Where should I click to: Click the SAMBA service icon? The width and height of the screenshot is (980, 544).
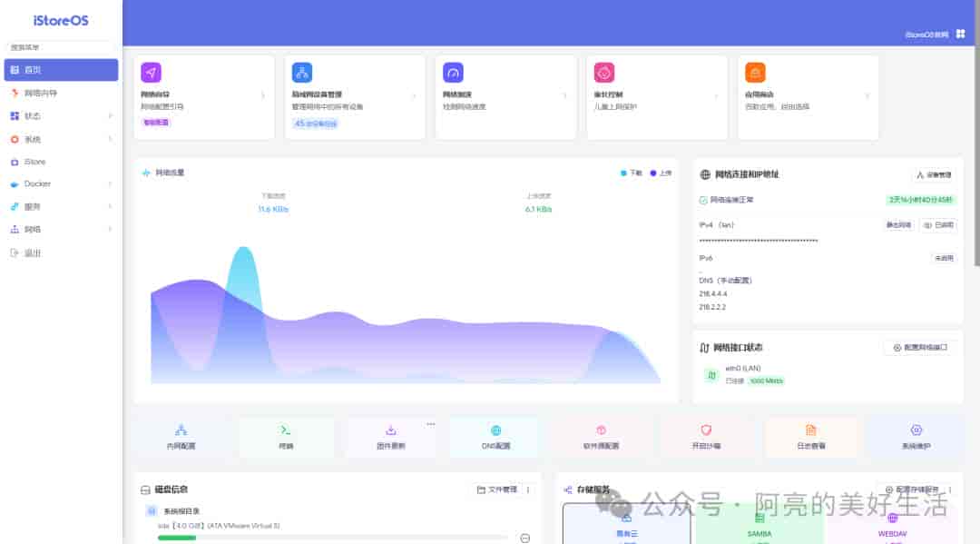759,519
